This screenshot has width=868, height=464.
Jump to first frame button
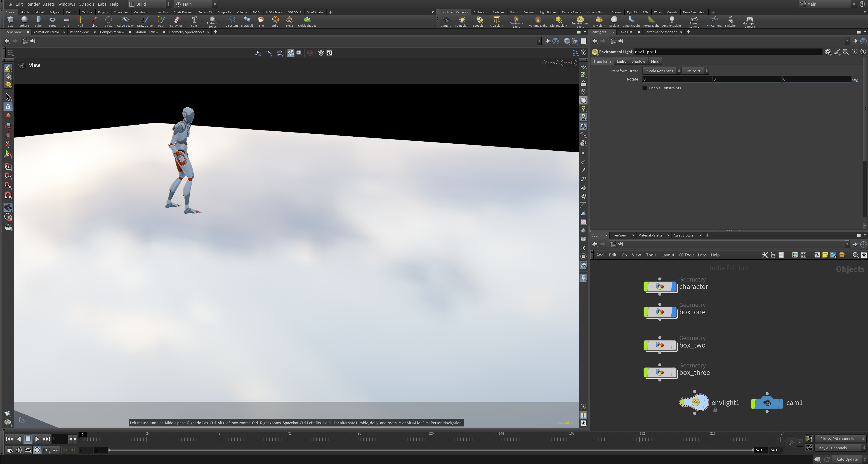click(x=9, y=439)
